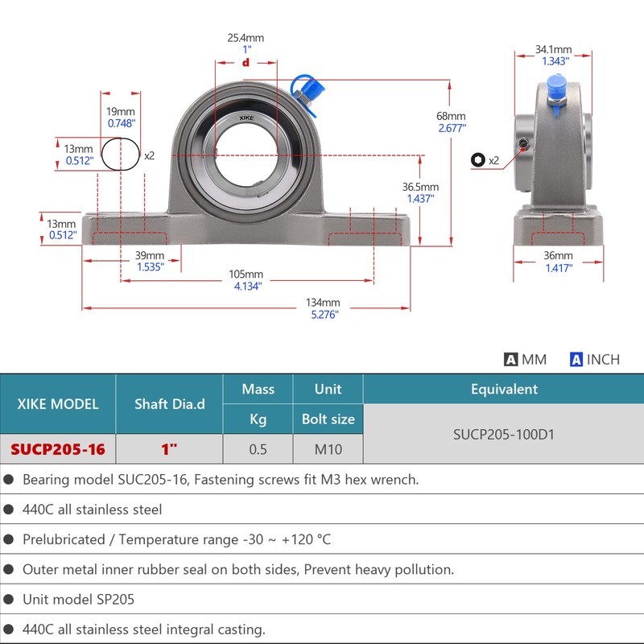Screen dimensions: 644x644
Task: Click the 34.1mm bearing width label
Action: [x=553, y=49]
